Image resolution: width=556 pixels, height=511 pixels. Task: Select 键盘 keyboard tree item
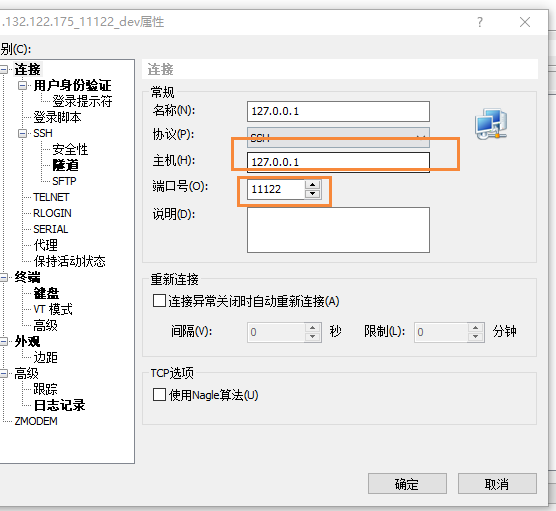coord(46,293)
